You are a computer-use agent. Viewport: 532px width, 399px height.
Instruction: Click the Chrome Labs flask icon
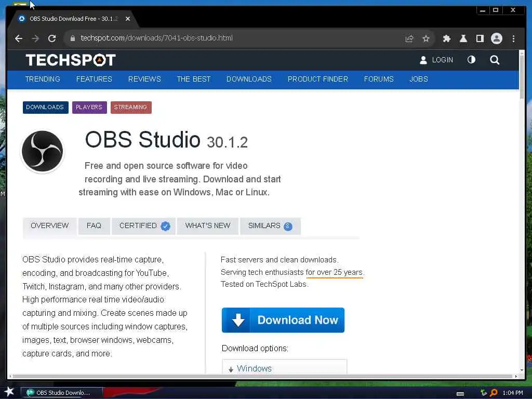[463, 38]
